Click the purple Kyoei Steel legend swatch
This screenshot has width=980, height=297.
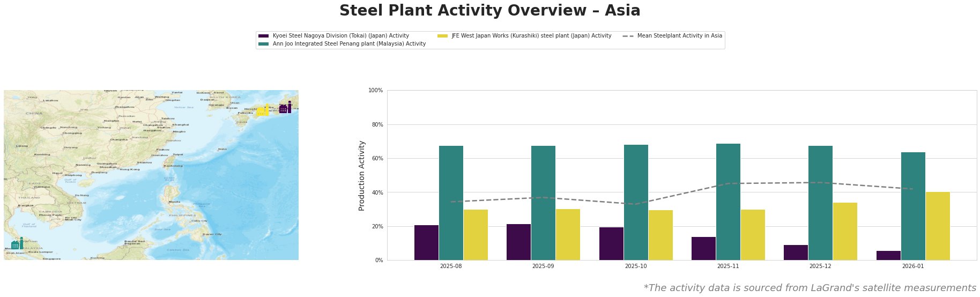(x=264, y=36)
